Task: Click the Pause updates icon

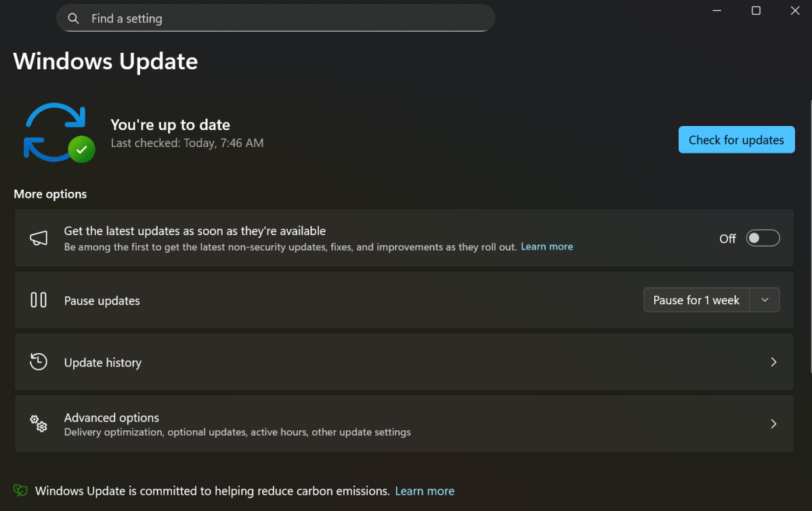Action: tap(39, 300)
